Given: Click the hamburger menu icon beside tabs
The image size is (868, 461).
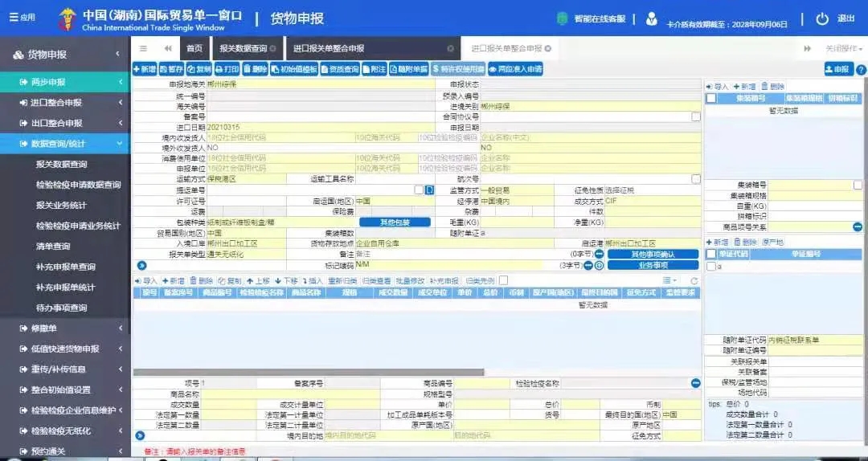Looking at the screenshot, I should (143, 48).
